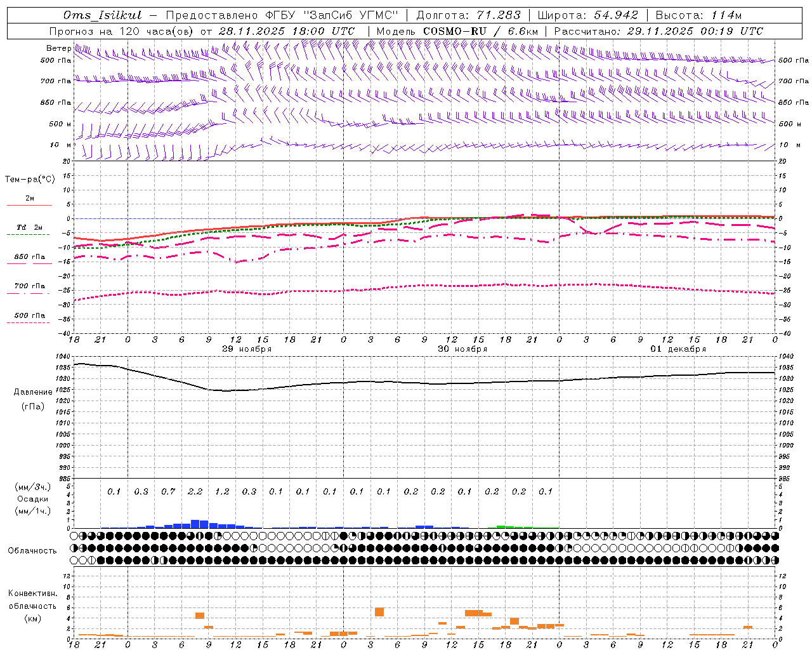Click the station name Oms_Isilkul

[102, 15]
